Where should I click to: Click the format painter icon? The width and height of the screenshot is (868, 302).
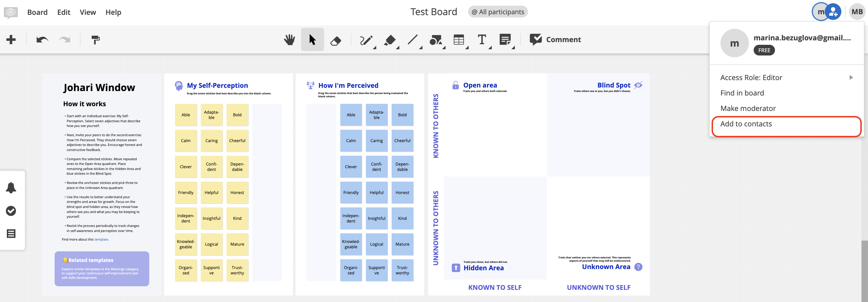(95, 40)
